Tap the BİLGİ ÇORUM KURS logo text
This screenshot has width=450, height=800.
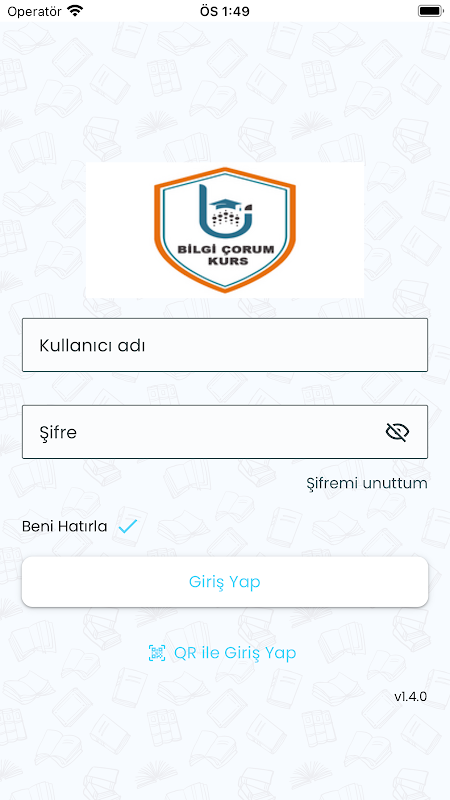(225, 255)
